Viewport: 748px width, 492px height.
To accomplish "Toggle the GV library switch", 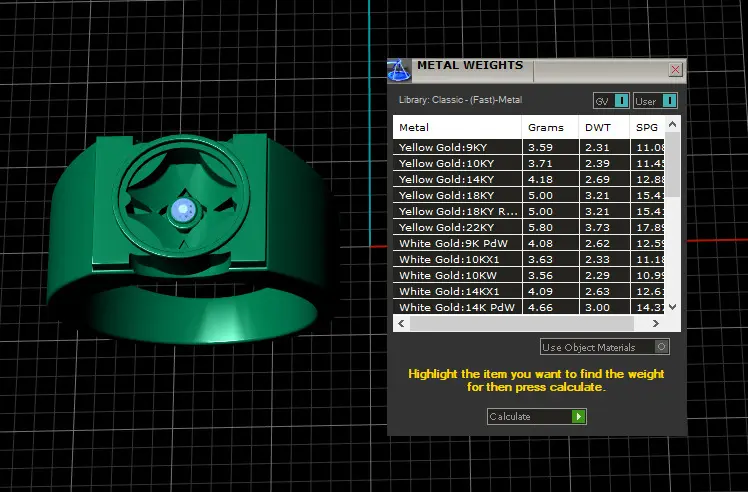I will click(611, 101).
